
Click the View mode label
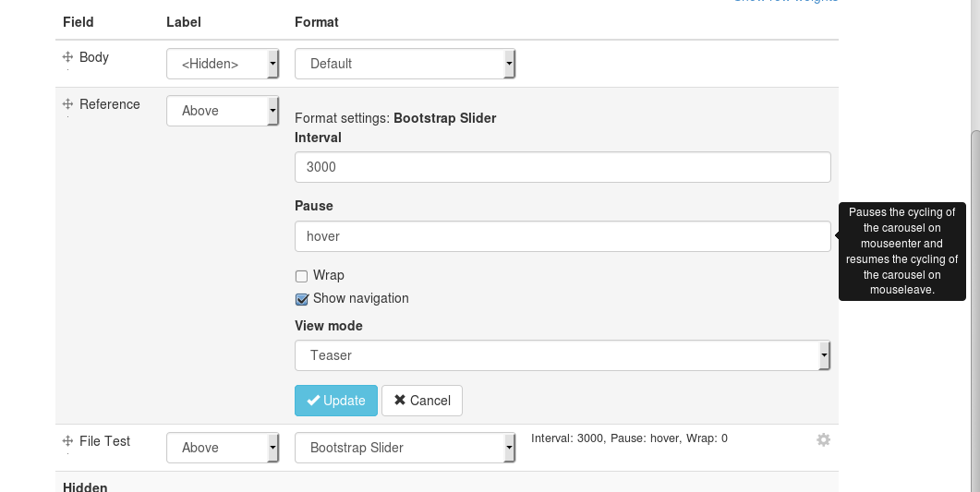[328, 326]
